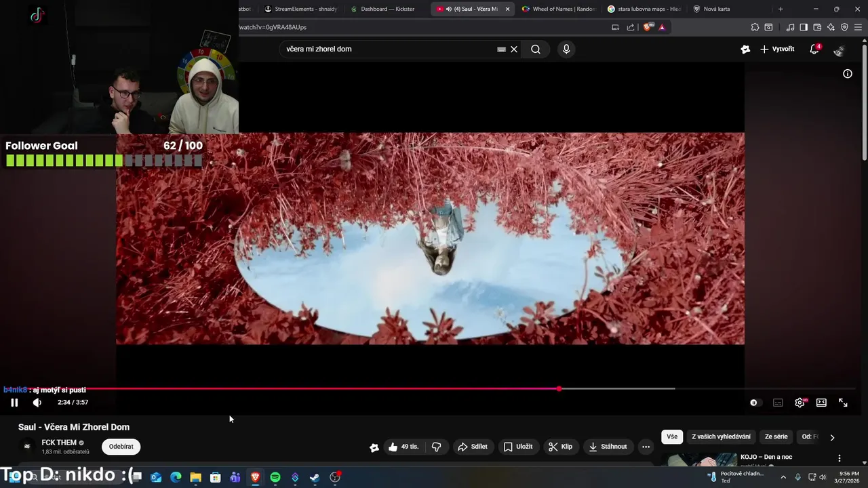The width and height of the screenshot is (868, 488).
Task: Open Brave main hamburger menu
Action: tap(859, 27)
